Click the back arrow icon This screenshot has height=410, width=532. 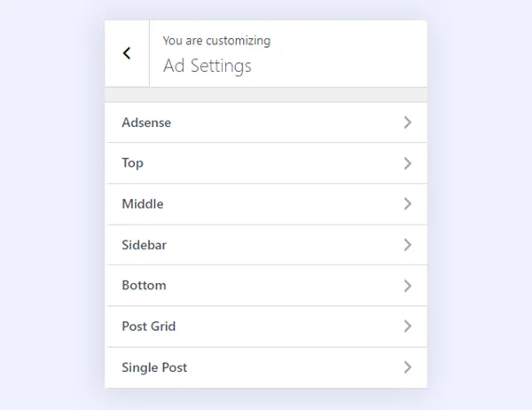pyautogui.click(x=127, y=53)
